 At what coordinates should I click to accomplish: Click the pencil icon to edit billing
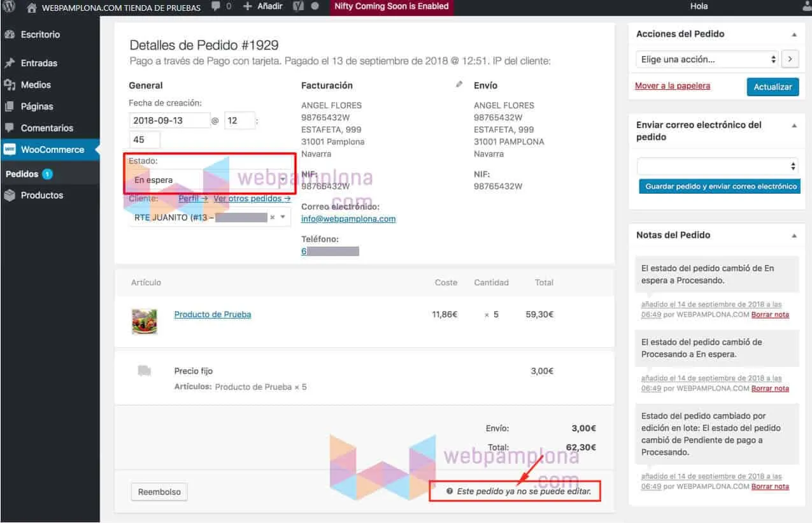pos(459,85)
